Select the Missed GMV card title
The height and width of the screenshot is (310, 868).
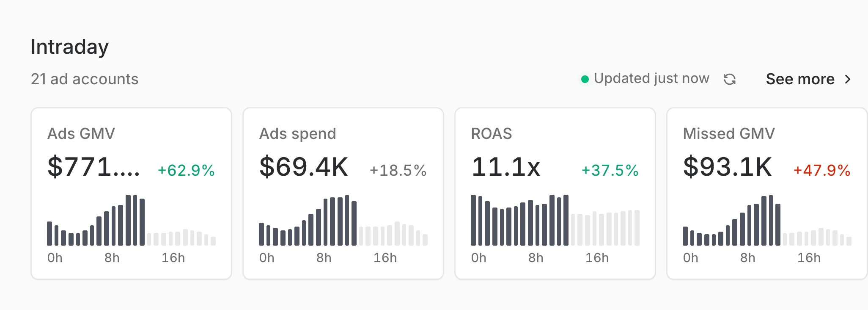[729, 134]
